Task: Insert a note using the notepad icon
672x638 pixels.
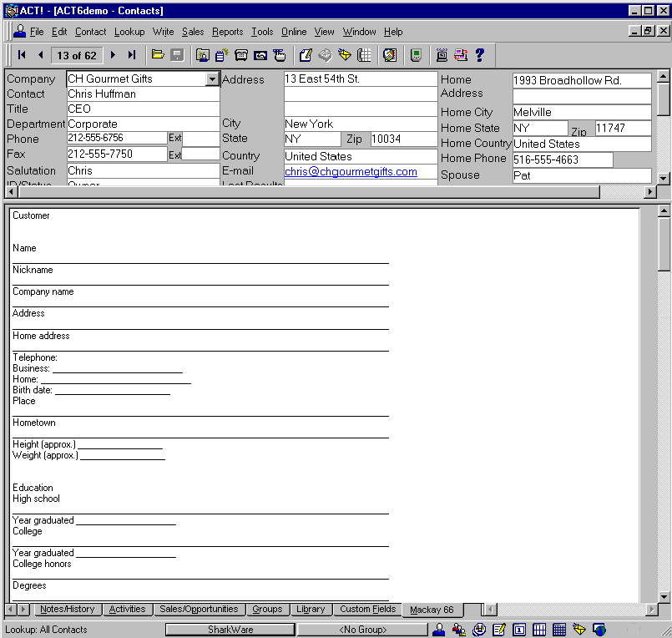Action: (x=221, y=55)
